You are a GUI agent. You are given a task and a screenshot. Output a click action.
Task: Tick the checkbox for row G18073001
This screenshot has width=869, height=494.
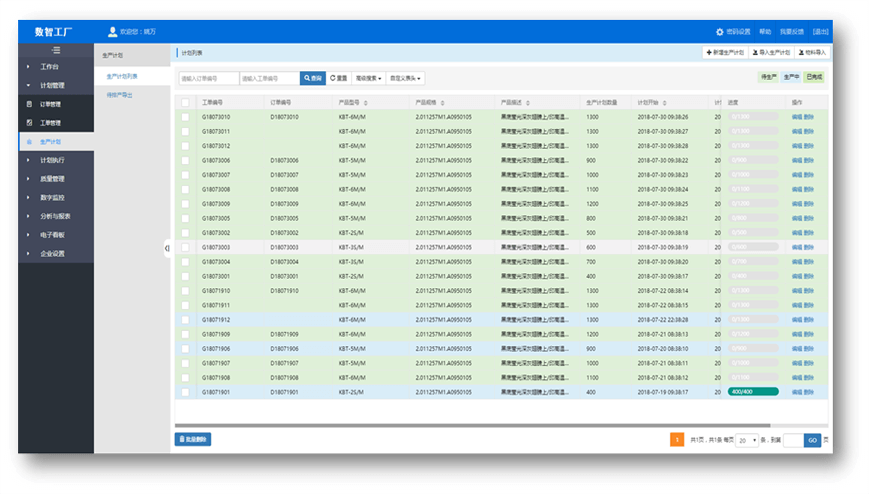(x=185, y=276)
